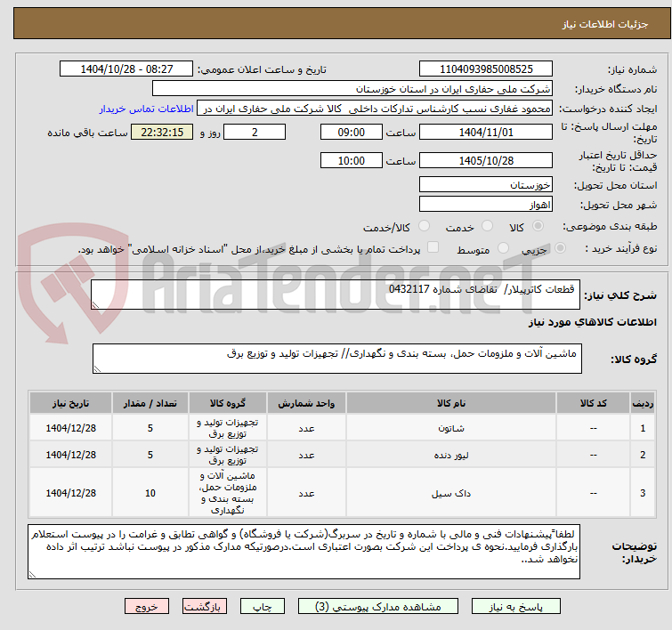
Task: Click quantity 5 in لیور دنده row
Action: point(150,455)
